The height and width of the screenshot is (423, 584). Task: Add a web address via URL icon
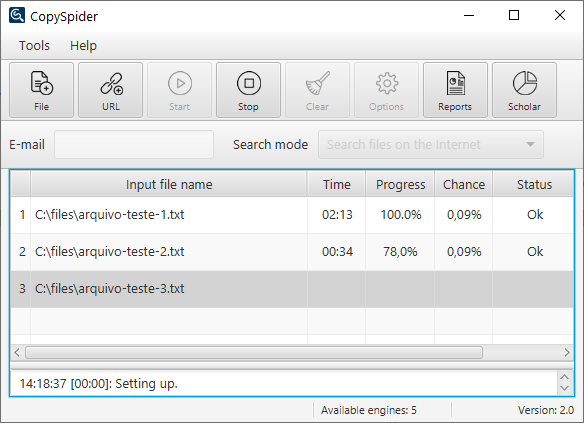pos(111,90)
